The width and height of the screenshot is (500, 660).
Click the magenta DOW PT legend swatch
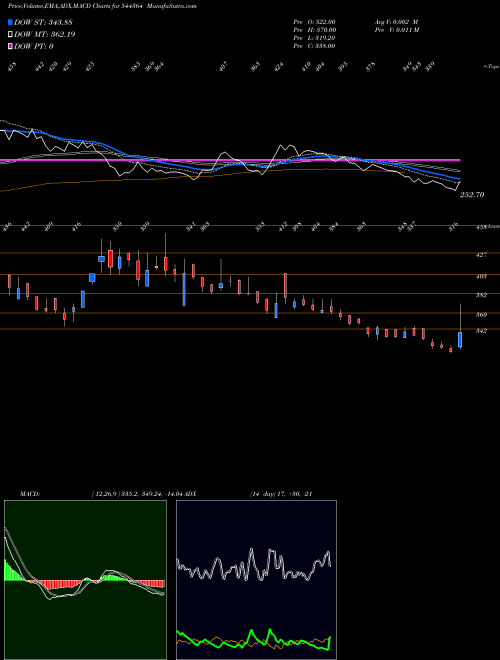10,47
